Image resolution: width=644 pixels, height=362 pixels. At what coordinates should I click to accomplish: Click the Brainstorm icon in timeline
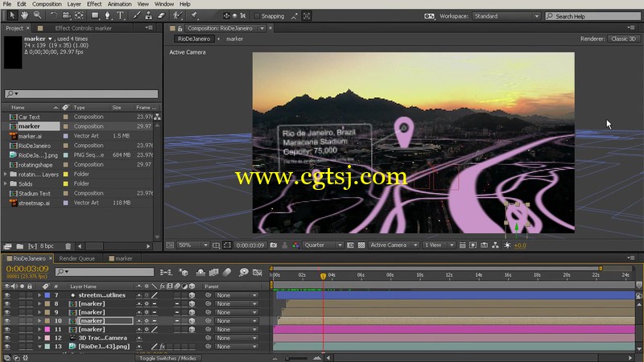click(244, 272)
